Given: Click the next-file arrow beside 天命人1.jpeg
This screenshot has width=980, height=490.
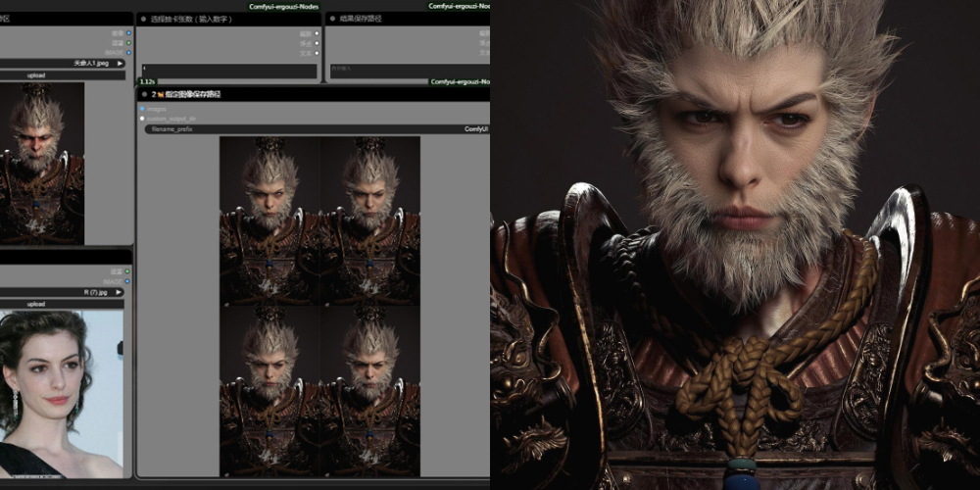Looking at the screenshot, I should point(120,63).
